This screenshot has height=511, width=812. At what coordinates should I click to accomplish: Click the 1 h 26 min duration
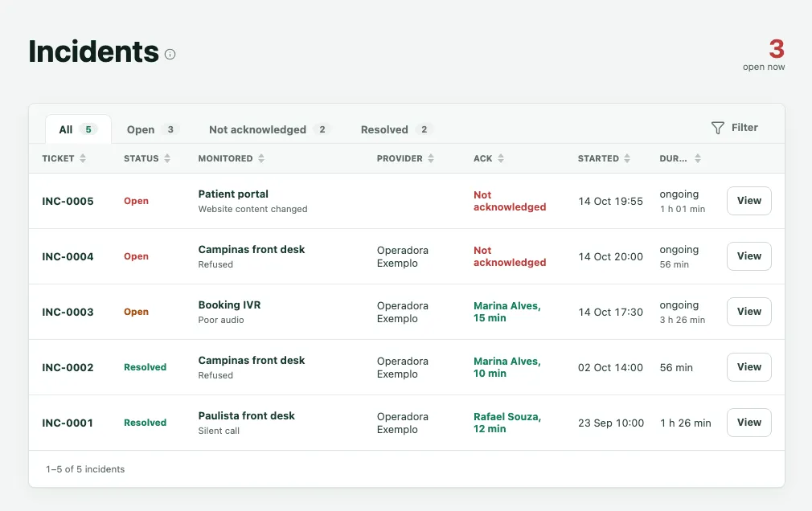coord(686,423)
